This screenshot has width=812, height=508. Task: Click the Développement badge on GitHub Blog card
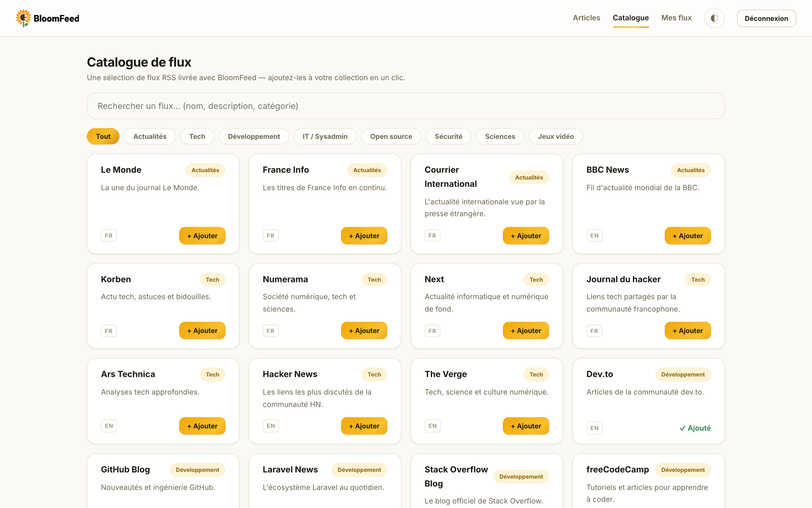(197, 470)
